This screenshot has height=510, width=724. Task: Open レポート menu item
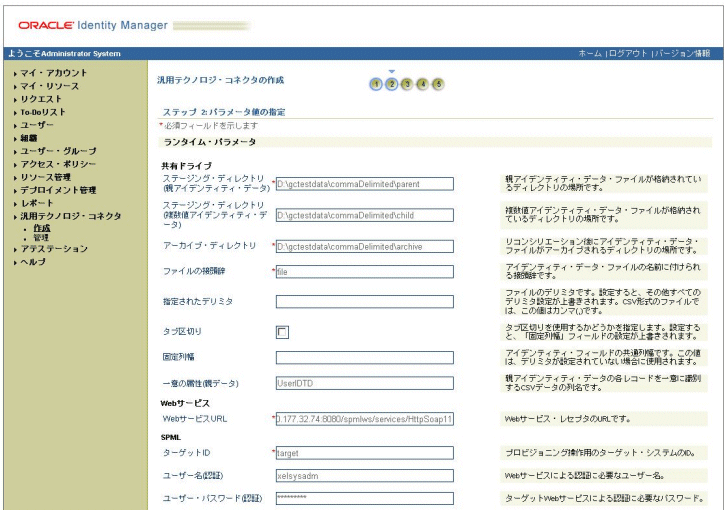click(x=37, y=203)
